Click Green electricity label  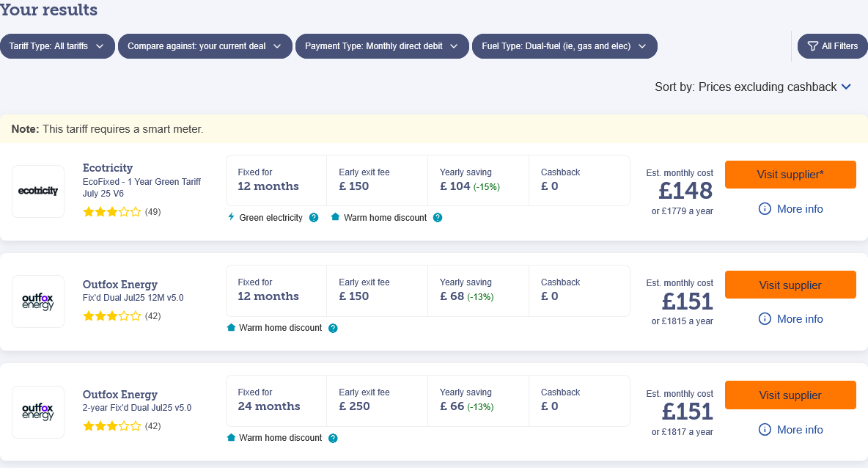click(x=271, y=218)
